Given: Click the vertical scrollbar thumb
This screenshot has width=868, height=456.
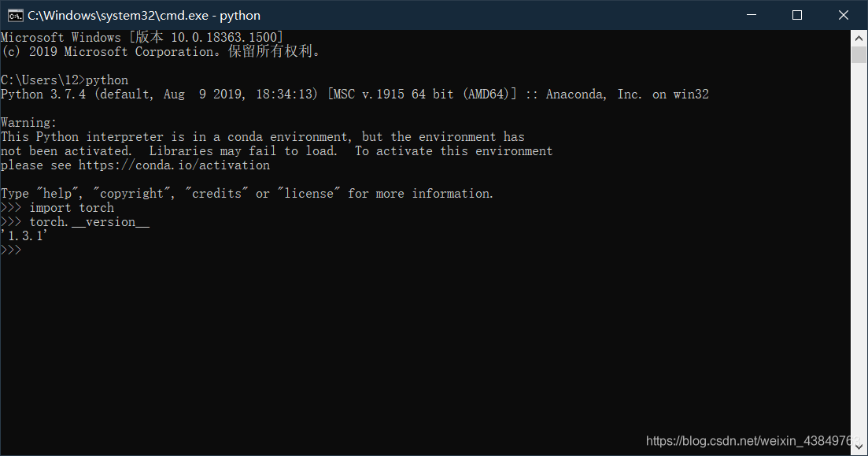Looking at the screenshot, I should click(859, 55).
